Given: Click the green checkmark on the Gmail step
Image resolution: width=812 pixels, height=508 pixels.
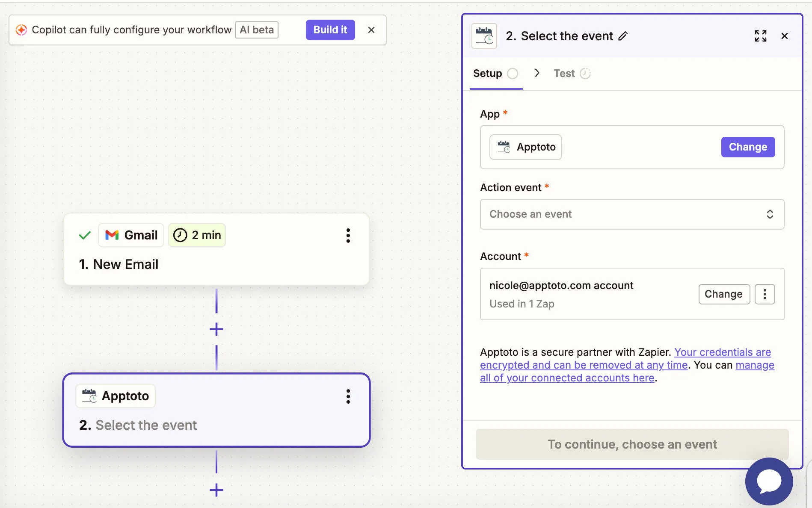Looking at the screenshot, I should pos(84,235).
